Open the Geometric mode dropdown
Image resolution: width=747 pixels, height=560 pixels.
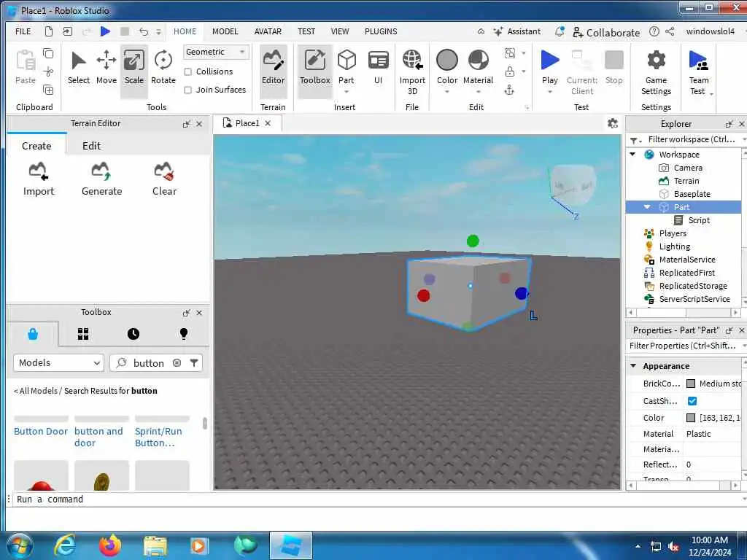pyautogui.click(x=216, y=52)
